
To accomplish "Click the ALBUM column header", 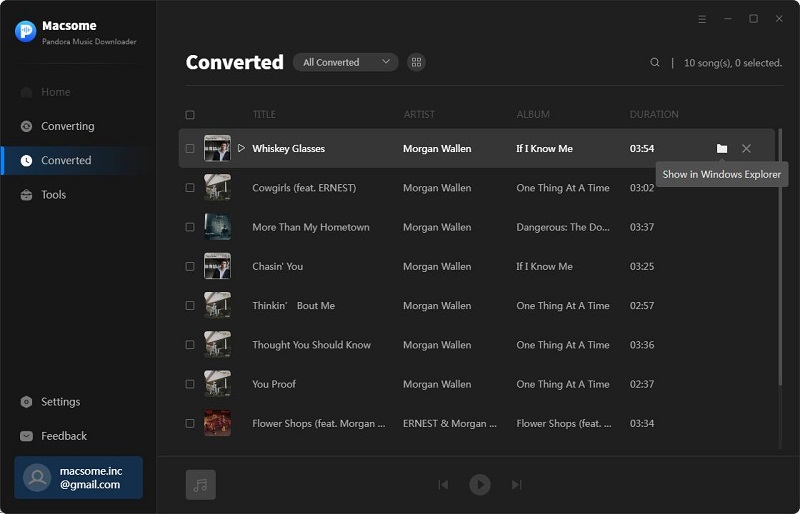I will [x=533, y=114].
